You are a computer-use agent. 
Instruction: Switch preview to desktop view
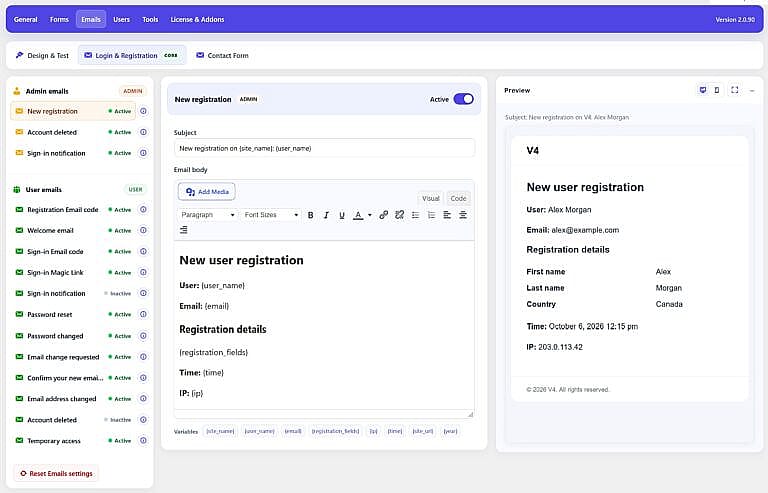pos(703,90)
